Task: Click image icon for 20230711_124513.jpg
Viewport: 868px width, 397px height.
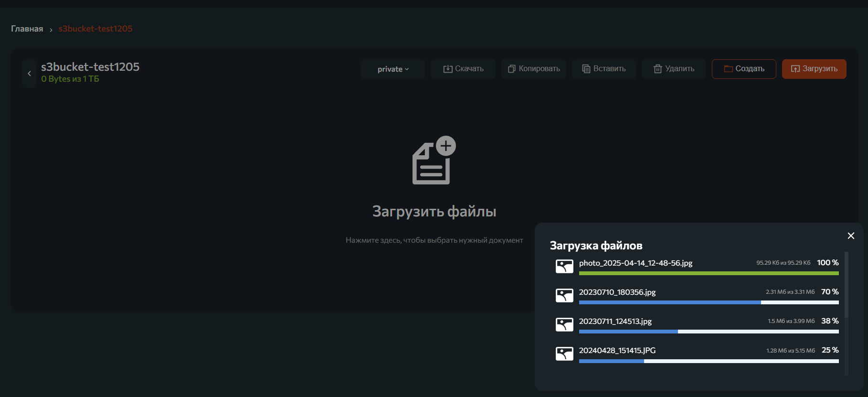Action: 564,324
